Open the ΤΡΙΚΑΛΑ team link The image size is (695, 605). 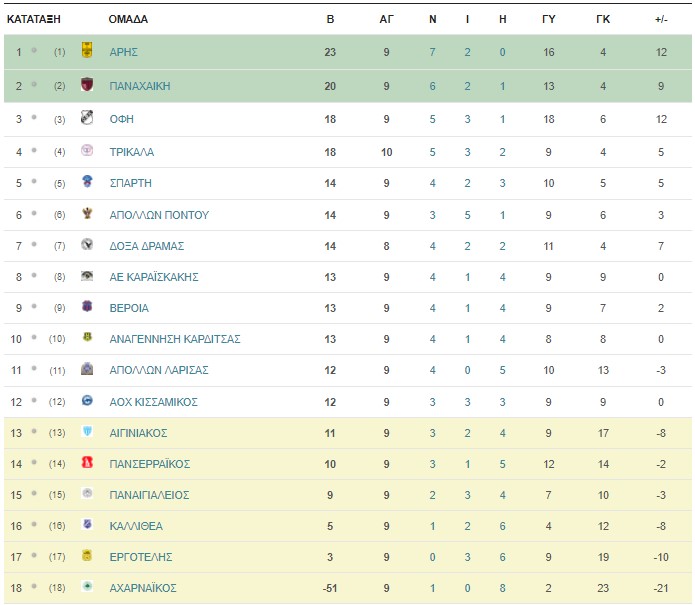[132, 152]
